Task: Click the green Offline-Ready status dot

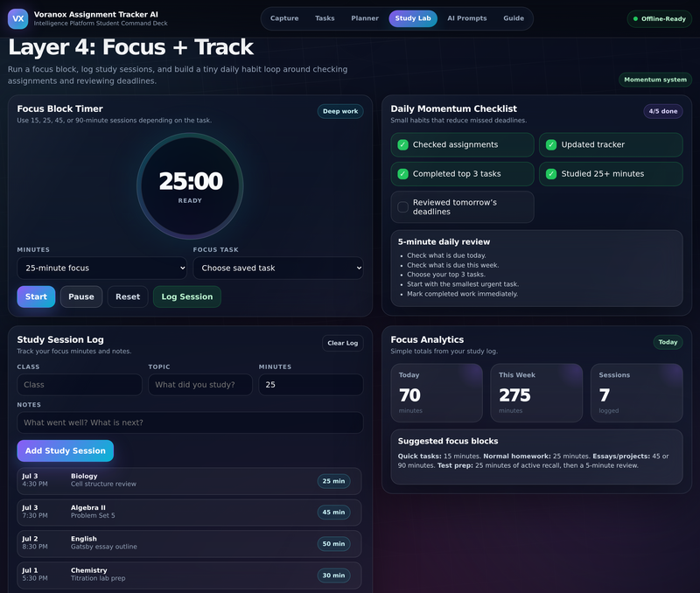Action: 635,18
